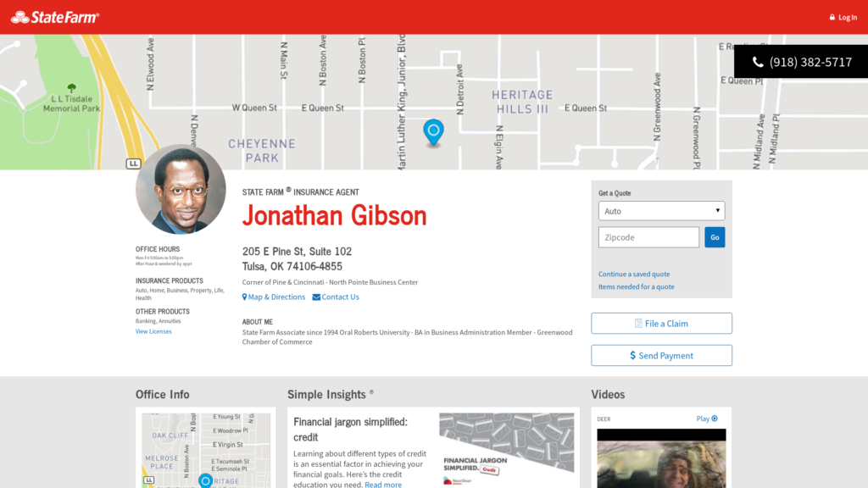Read more about financial jargon credit
Viewport: 868px width, 488px height.
[x=383, y=485]
